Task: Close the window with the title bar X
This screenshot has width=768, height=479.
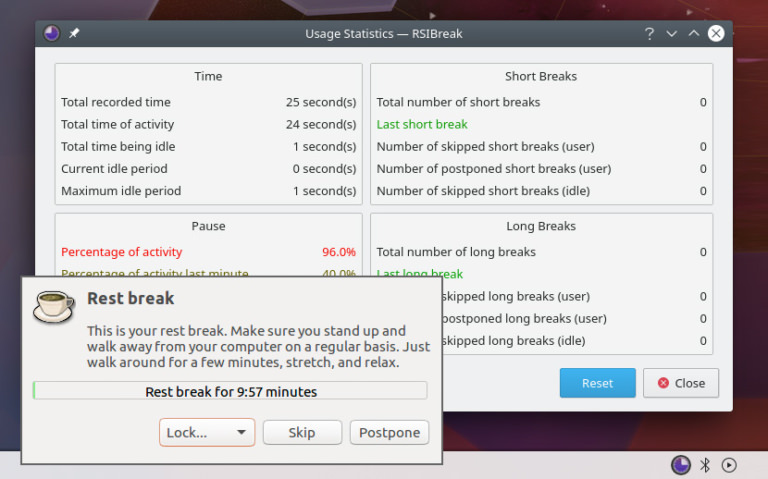Action: click(716, 33)
